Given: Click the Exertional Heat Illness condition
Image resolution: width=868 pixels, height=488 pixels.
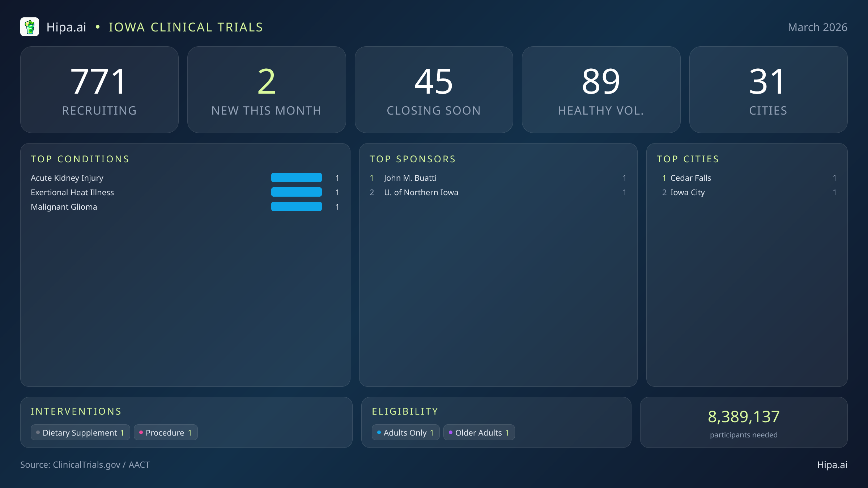Looking at the screenshot, I should click(x=72, y=192).
